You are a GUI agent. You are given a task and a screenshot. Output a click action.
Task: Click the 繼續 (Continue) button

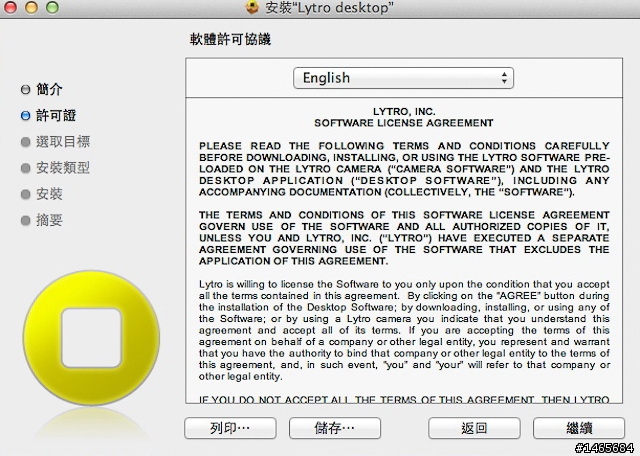579,428
